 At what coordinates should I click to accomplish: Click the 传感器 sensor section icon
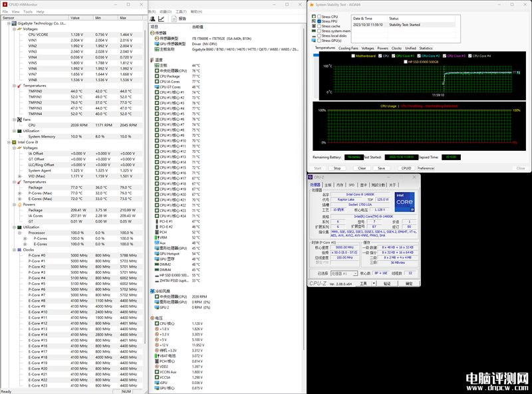point(152,33)
